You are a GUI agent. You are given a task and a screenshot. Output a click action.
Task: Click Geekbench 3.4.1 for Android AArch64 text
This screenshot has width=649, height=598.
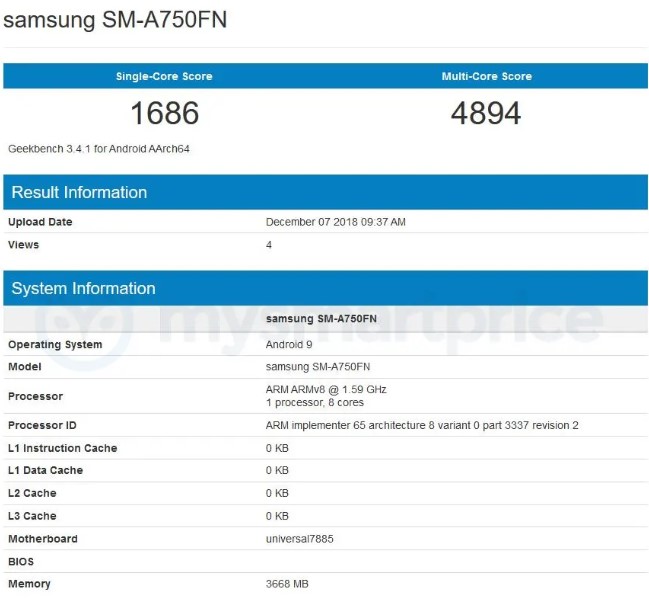click(99, 149)
